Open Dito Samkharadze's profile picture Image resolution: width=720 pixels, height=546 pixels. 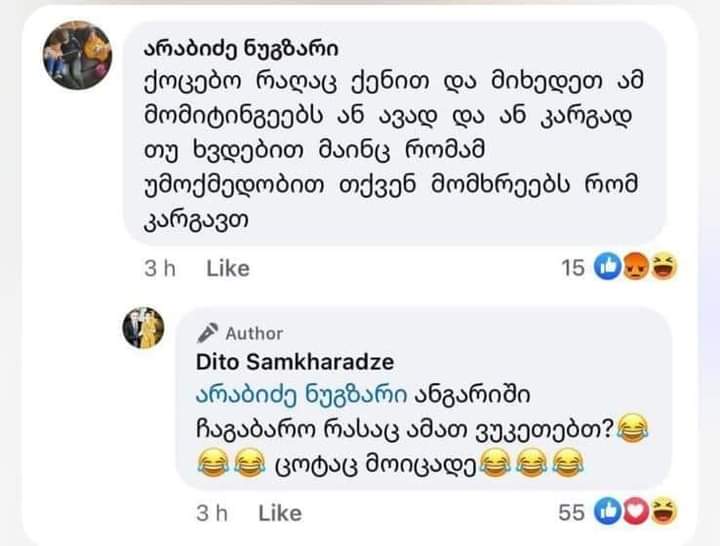(143, 327)
